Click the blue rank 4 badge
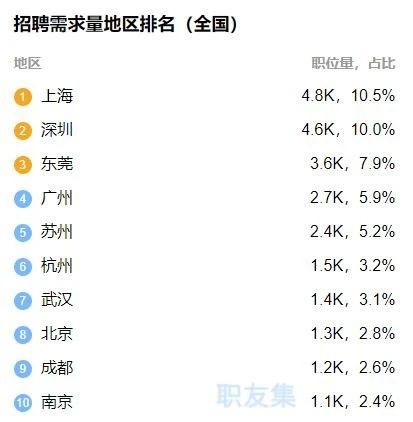Image resolution: width=413 pixels, height=422 pixels. pos(23,199)
